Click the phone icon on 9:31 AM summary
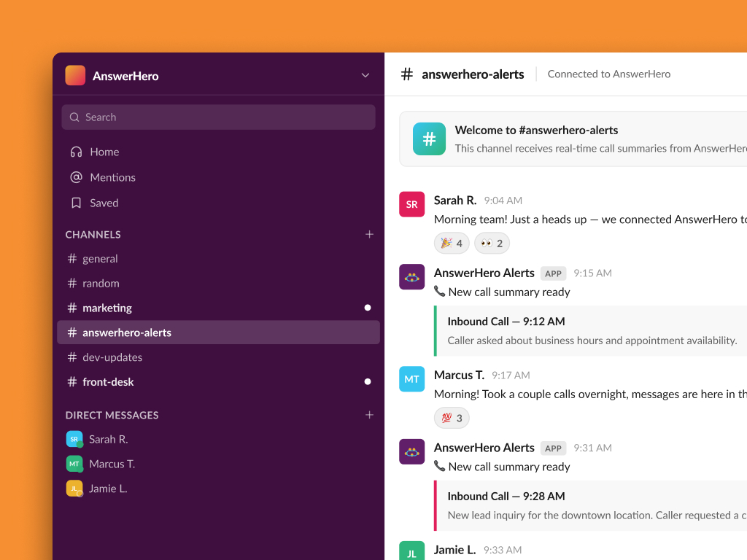This screenshot has width=747, height=560. (x=439, y=466)
